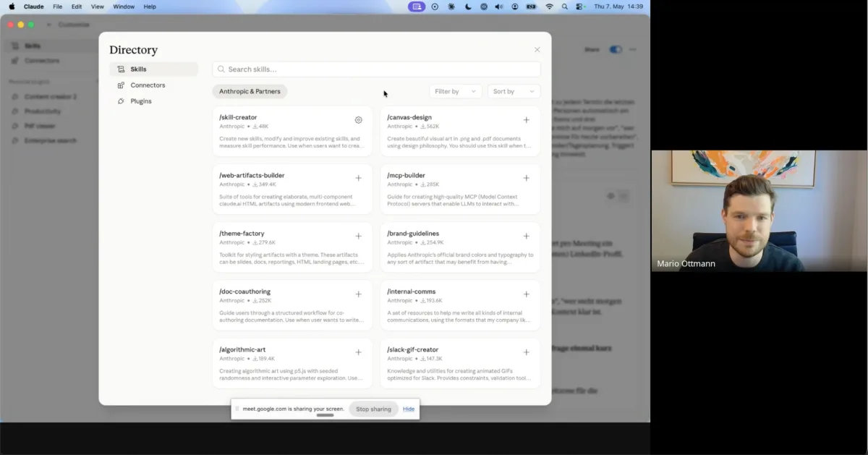Viewport: 868px width, 455px height.
Task: Open settings gear on /skill-creator card
Action: (358, 120)
